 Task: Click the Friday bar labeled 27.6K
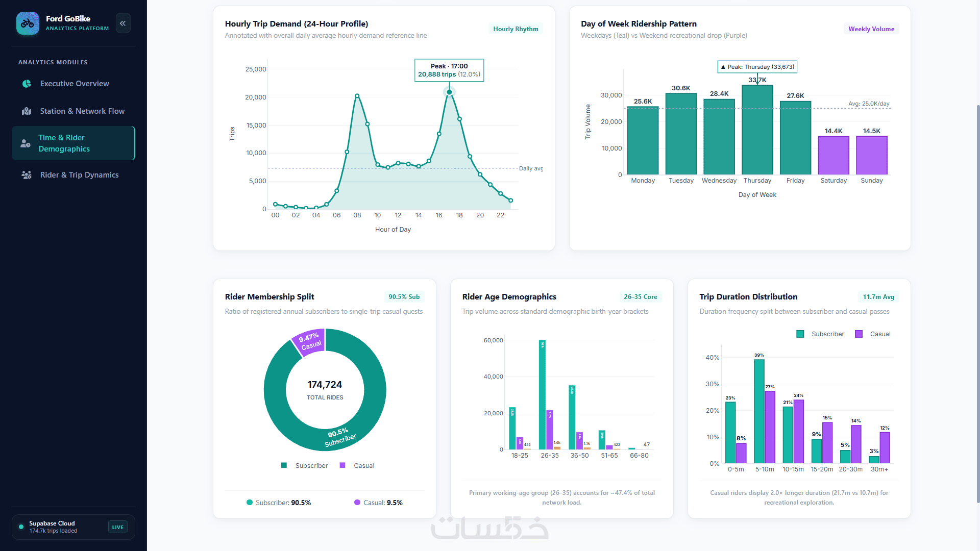click(x=796, y=138)
